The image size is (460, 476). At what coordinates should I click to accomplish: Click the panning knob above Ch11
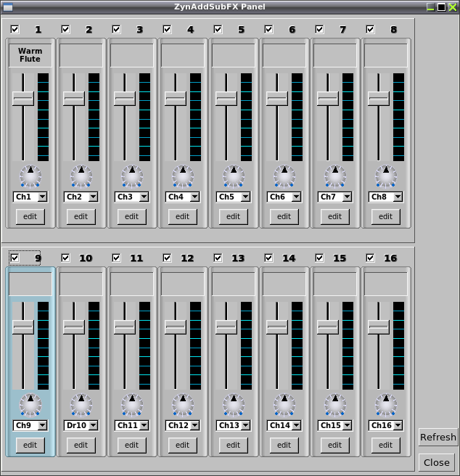point(132,405)
